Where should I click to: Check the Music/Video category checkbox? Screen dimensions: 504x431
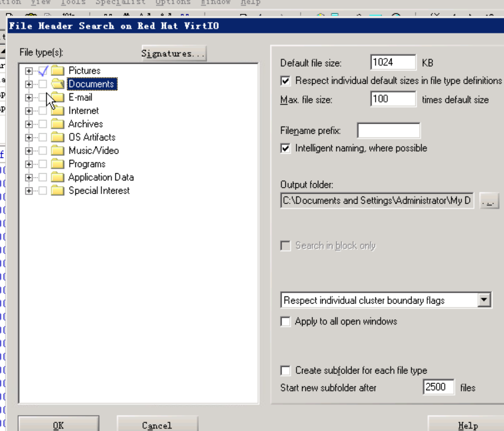(x=43, y=151)
